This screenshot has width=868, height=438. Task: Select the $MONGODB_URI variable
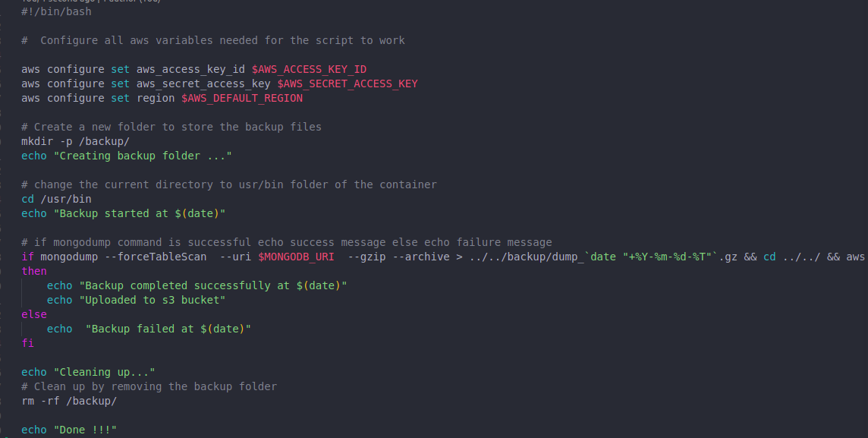[x=296, y=257]
